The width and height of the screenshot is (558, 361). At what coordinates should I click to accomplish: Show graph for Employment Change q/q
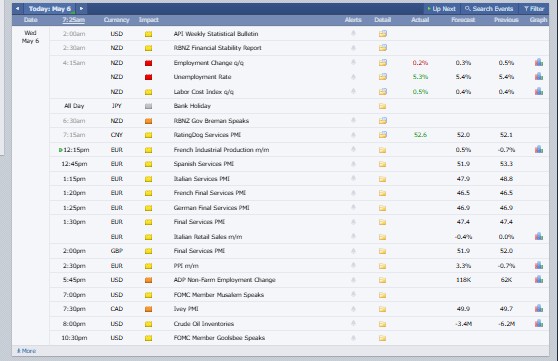pos(539,62)
